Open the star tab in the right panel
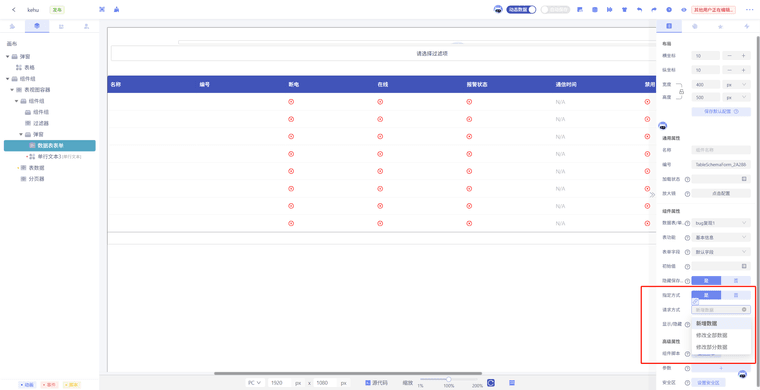The image size is (760, 390). click(721, 26)
